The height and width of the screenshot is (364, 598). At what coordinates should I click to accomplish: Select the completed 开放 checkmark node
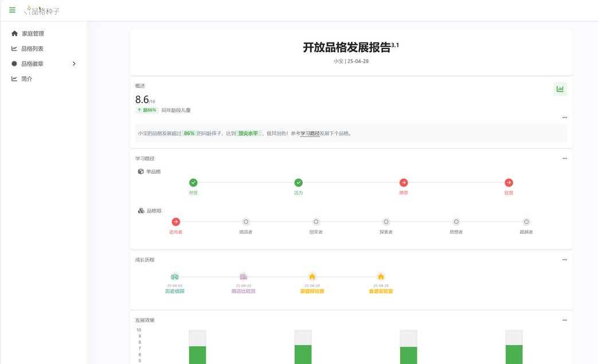click(x=193, y=183)
